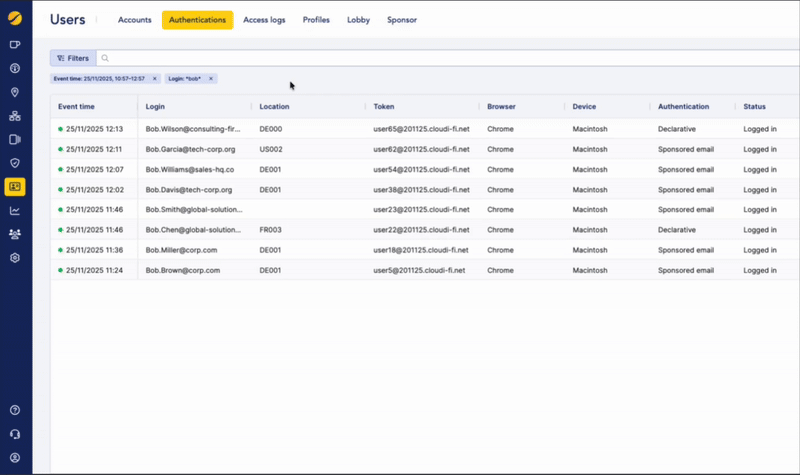Sort by the Browser column header
This screenshot has width=800, height=475.
point(502,107)
